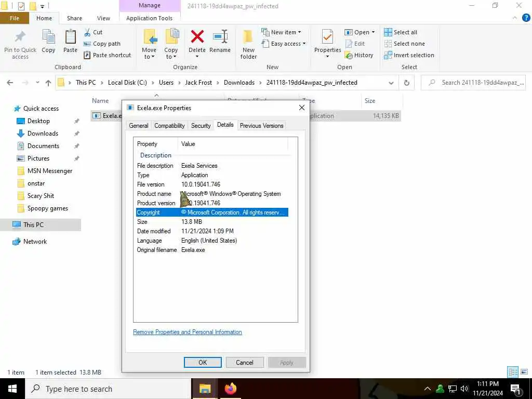Open Documents in navigation pane

pos(43,146)
